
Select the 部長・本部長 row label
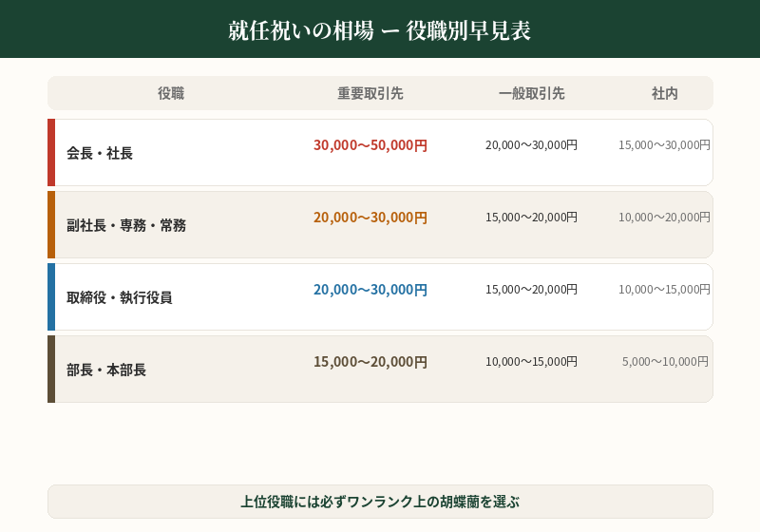(106, 370)
